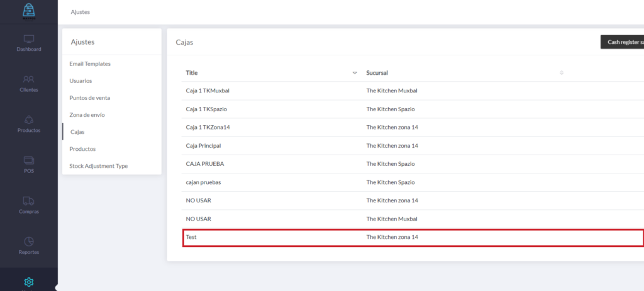Sort table by Title column arrow
The width and height of the screenshot is (644, 291).
[x=355, y=73]
